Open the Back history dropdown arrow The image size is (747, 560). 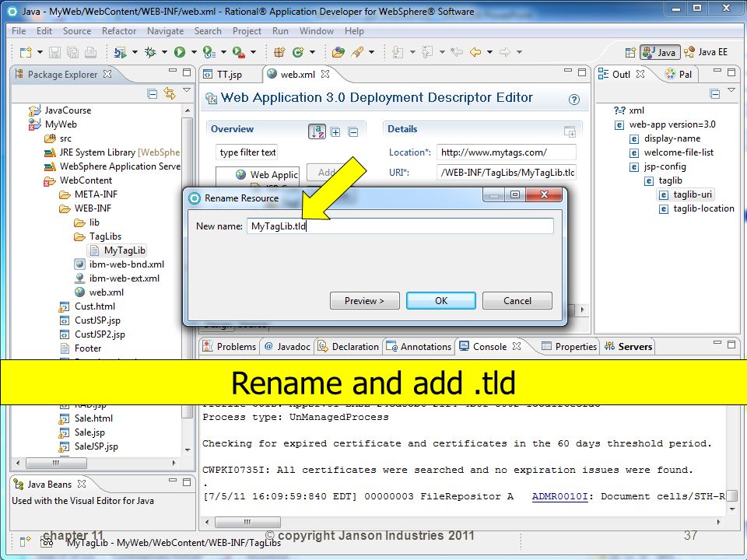pos(489,52)
